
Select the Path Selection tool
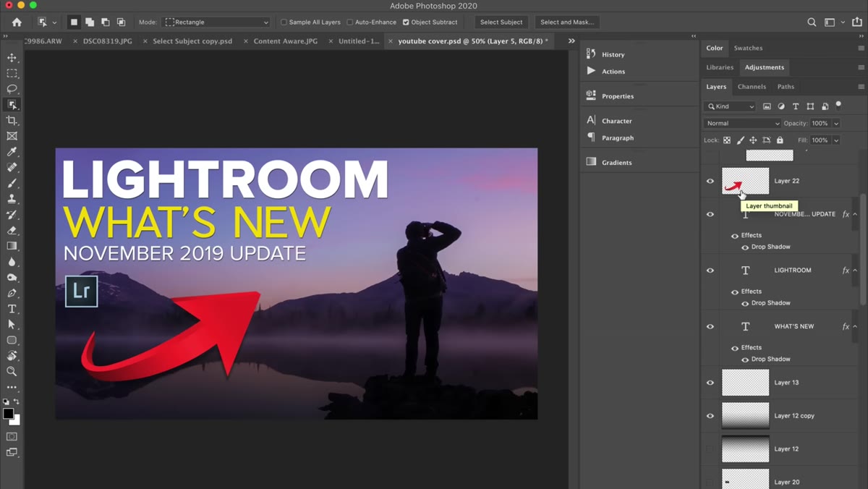click(x=12, y=325)
